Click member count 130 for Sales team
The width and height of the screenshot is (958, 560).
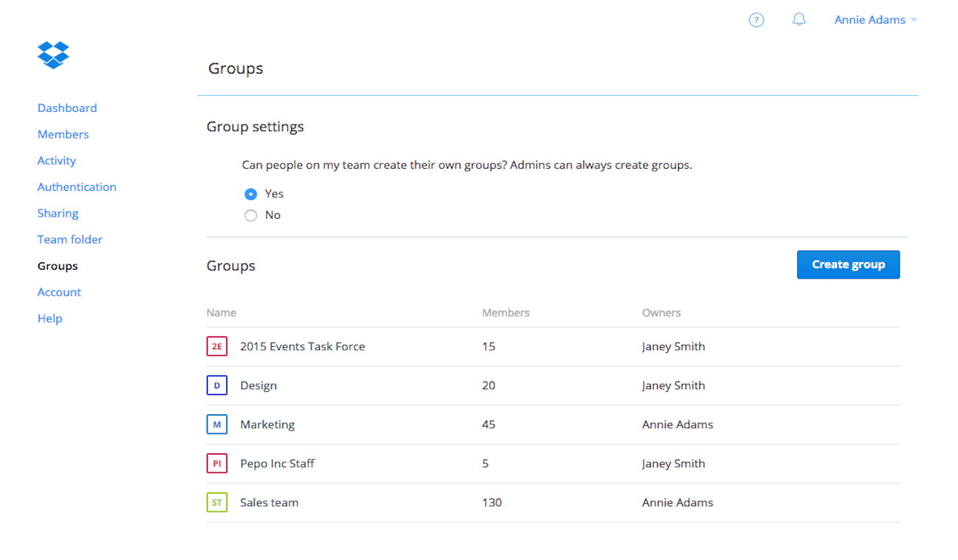click(x=492, y=503)
